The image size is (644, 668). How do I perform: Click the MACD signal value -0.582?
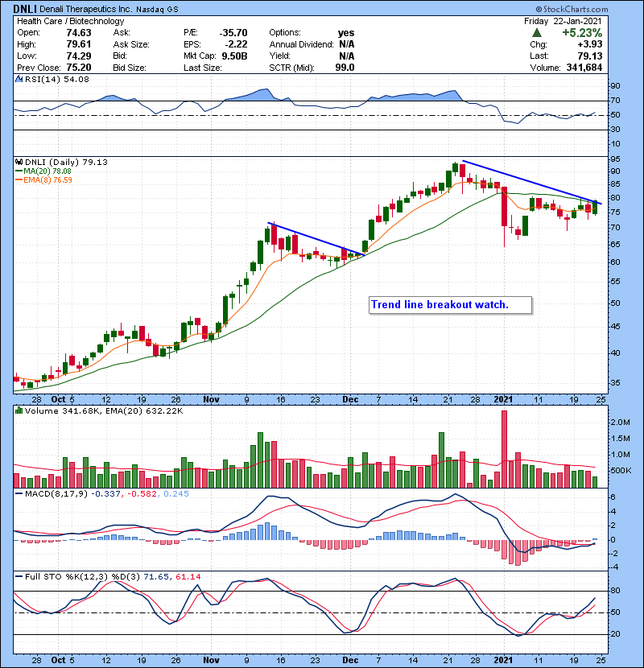(x=142, y=494)
